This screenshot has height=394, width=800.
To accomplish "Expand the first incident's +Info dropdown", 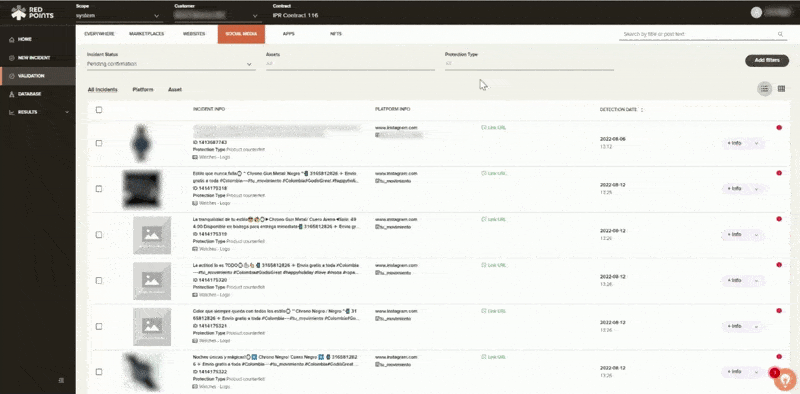I will [x=742, y=143].
